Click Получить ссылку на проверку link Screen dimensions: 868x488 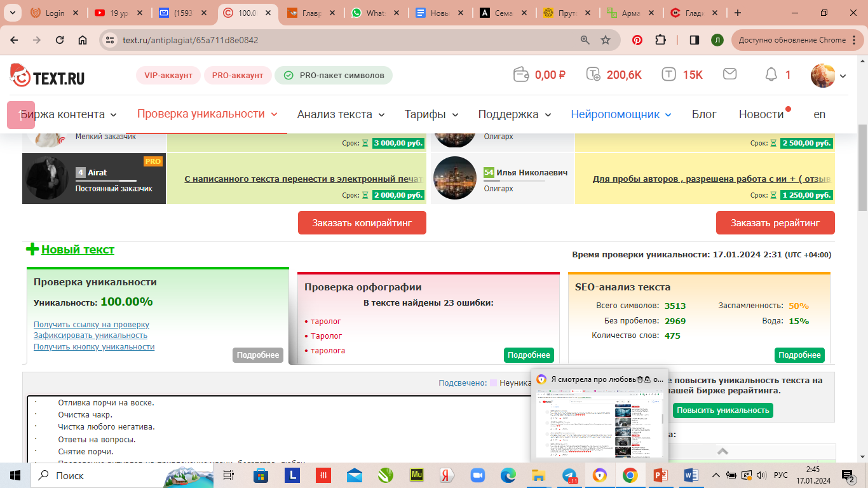[92, 324]
